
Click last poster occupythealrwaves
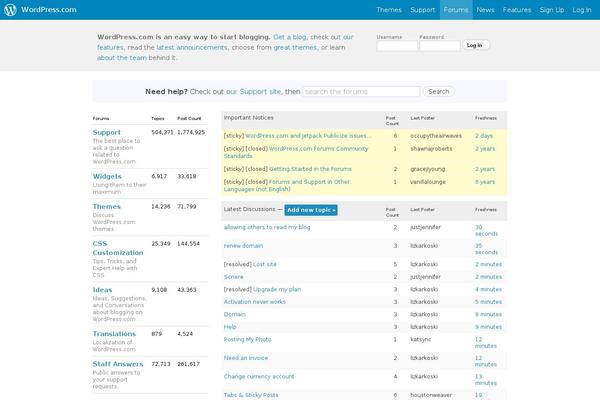click(x=436, y=136)
